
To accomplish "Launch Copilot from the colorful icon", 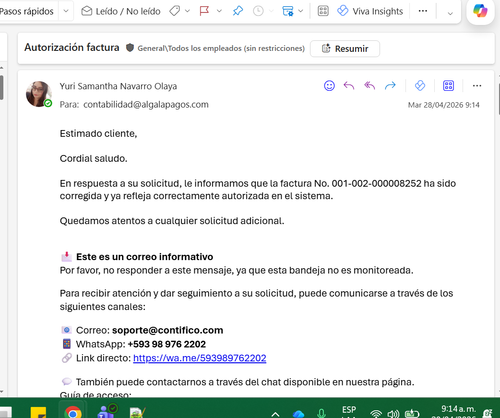I will (480, 11).
